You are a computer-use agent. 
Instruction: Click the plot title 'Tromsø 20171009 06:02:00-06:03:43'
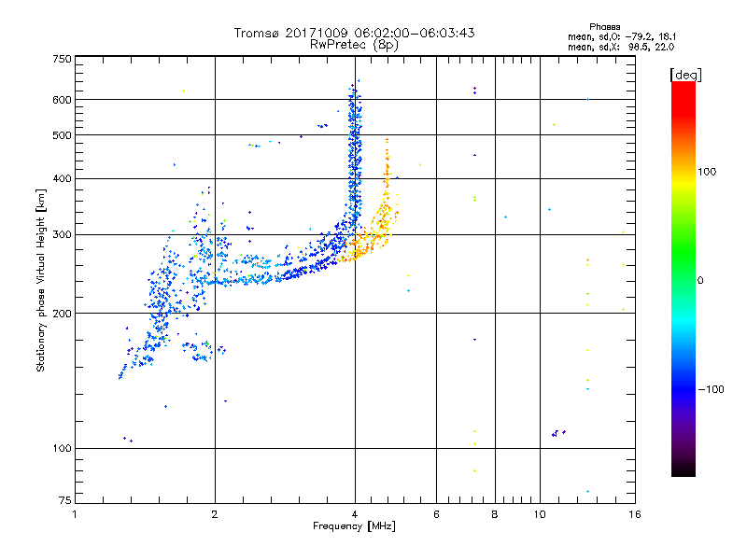[354, 33]
